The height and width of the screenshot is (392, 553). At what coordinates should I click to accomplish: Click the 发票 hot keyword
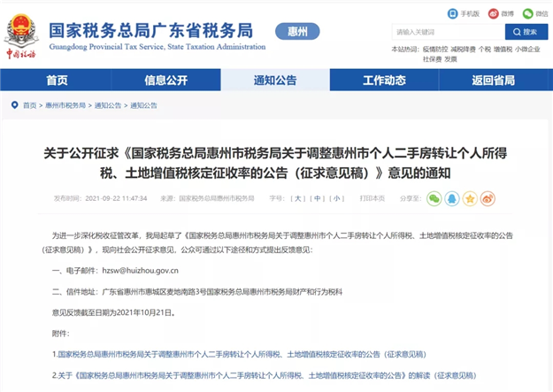click(450, 59)
